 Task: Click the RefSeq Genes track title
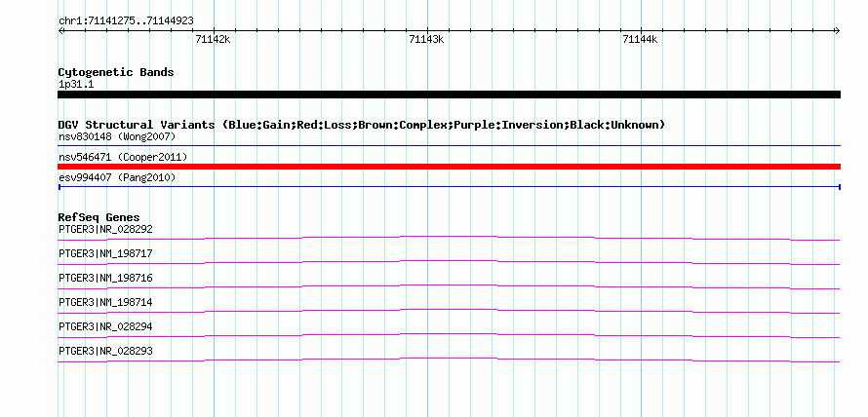tap(99, 217)
